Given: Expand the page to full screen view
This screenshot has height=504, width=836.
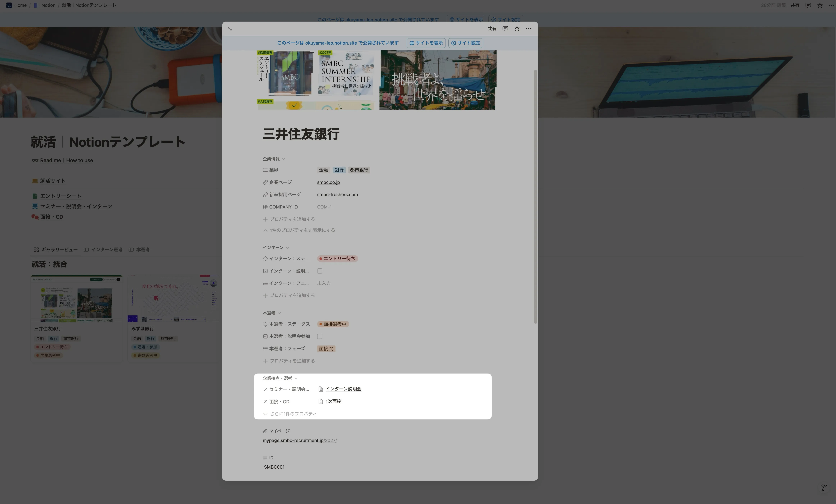Looking at the screenshot, I should click(230, 29).
